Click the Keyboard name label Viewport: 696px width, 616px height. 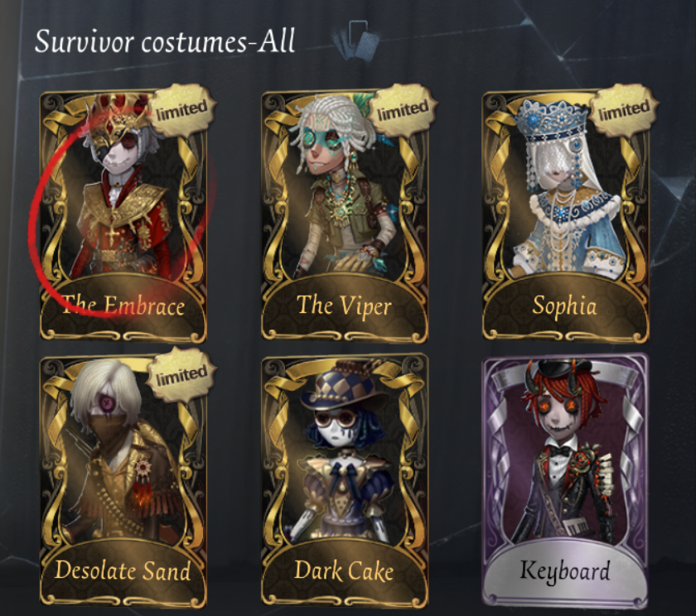click(564, 570)
